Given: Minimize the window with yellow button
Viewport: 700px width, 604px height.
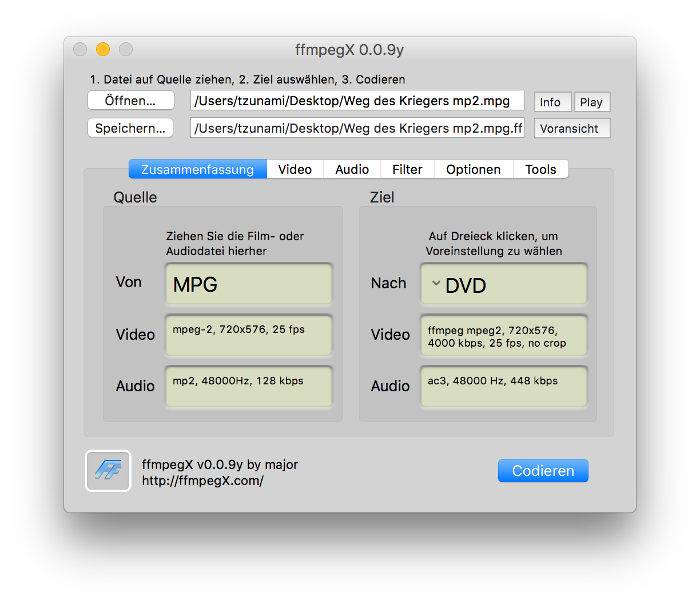Looking at the screenshot, I should click(x=103, y=49).
